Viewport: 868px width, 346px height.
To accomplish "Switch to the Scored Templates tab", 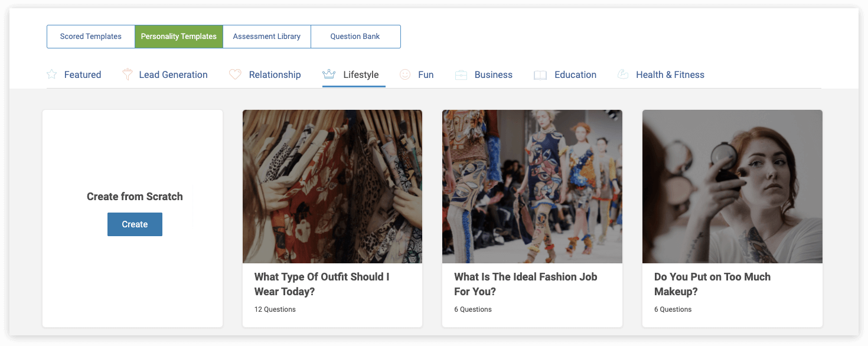I will 91,37.
